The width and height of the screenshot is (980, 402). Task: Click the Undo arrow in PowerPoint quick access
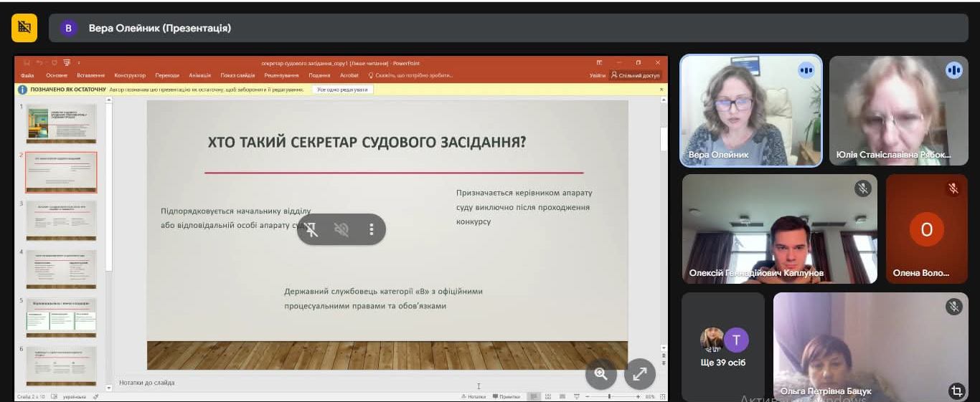tap(39, 63)
